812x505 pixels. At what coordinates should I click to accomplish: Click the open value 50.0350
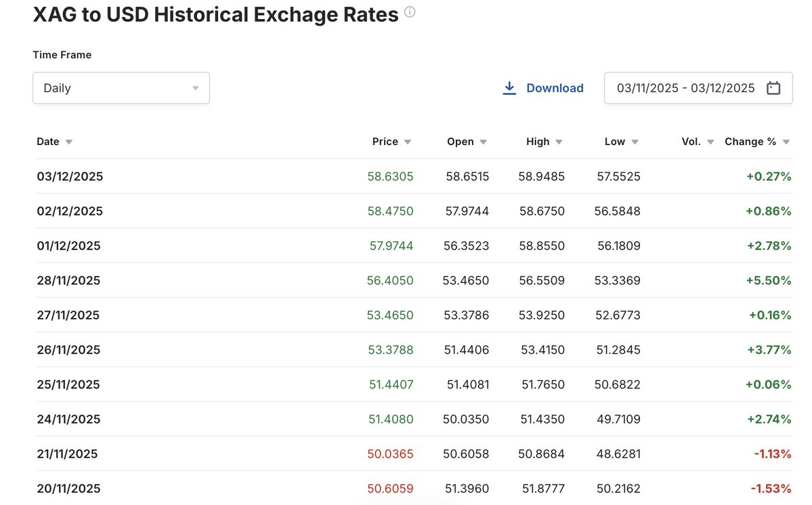tap(466, 420)
